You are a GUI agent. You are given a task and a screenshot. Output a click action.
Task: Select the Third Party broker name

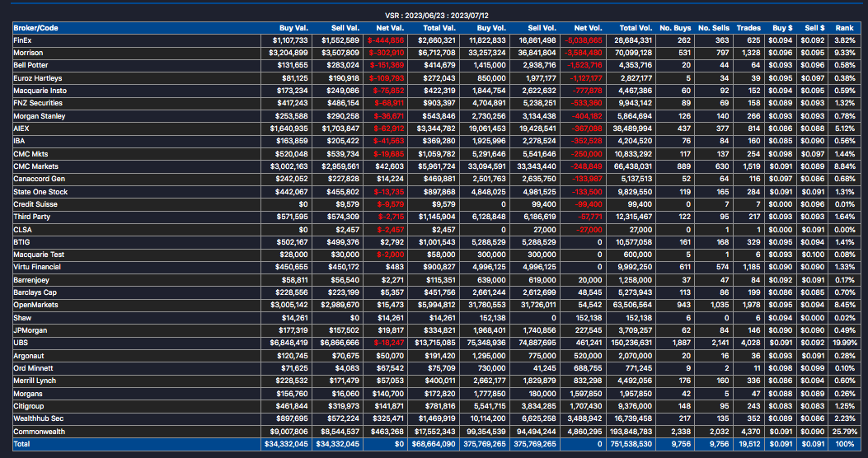pyautogui.click(x=31, y=217)
